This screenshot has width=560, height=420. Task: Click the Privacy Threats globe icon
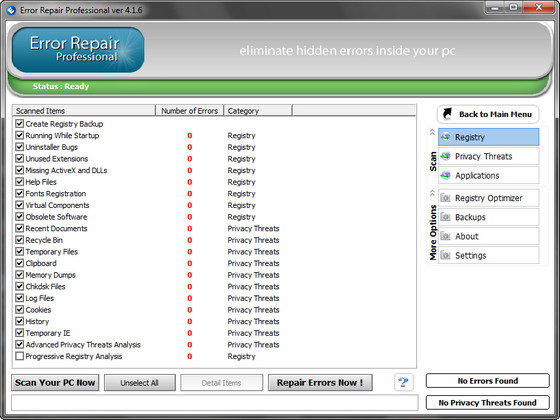pyautogui.click(x=445, y=156)
